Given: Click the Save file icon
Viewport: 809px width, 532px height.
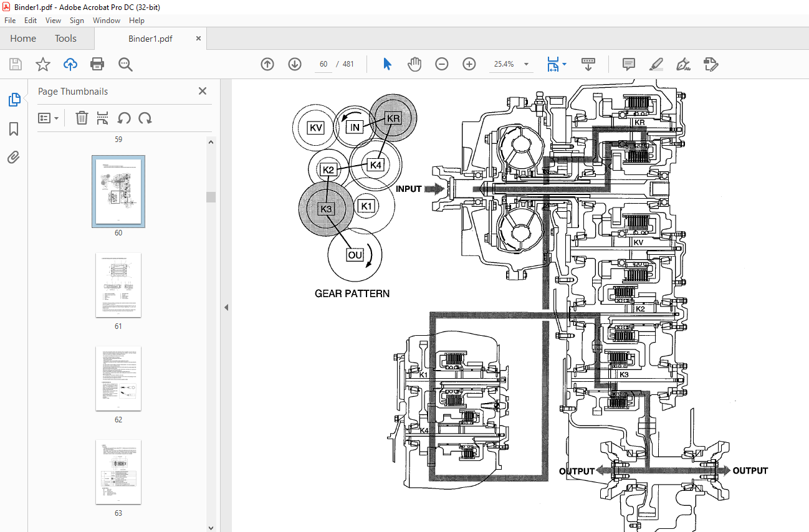Looking at the screenshot, I should [16, 64].
